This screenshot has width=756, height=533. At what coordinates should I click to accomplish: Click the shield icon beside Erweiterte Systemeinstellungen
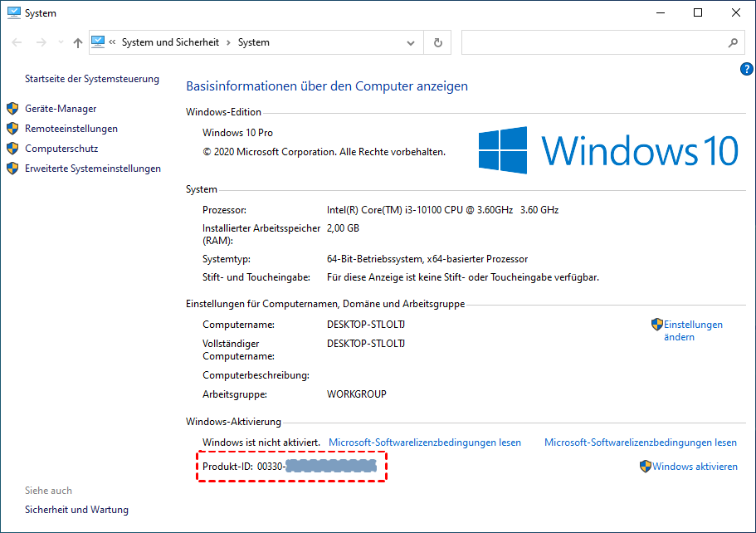coord(12,169)
